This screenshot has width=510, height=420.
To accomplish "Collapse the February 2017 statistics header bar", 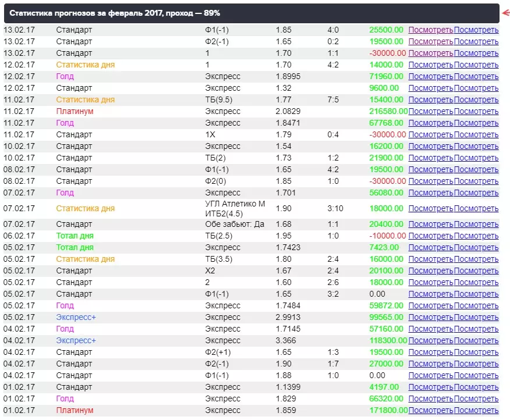I will tap(252, 13).
